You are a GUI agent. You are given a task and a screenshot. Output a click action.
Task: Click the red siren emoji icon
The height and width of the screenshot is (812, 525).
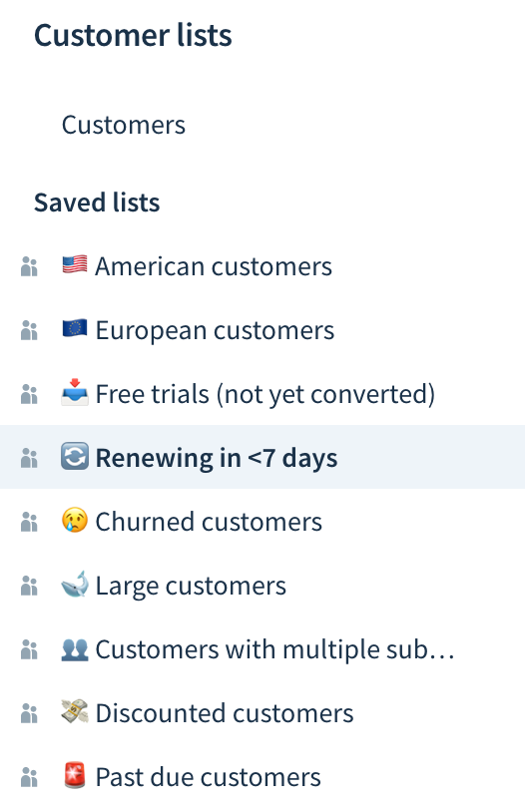(x=75, y=775)
